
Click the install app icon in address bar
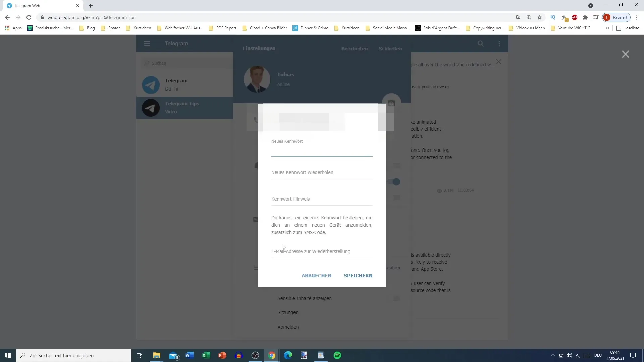518,17
